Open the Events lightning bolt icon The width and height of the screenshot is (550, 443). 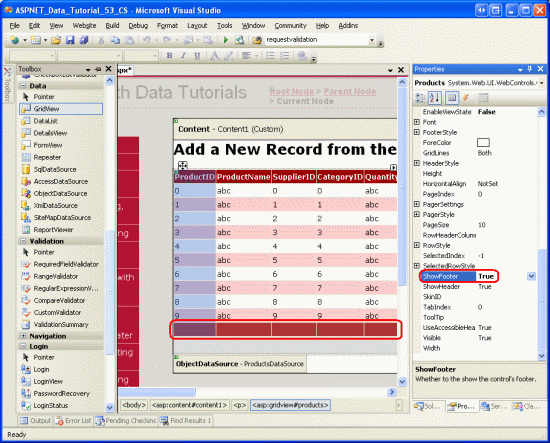click(466, 98)
